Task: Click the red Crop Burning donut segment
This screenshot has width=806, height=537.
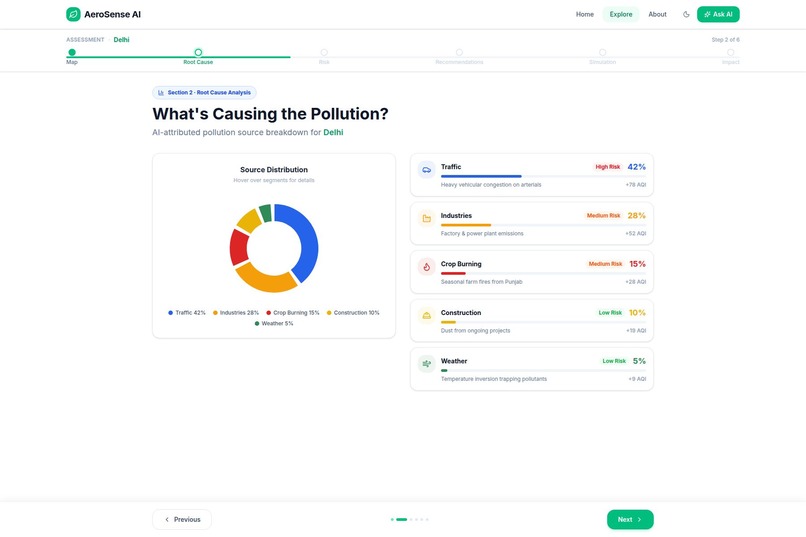Action: pos(239,248)
